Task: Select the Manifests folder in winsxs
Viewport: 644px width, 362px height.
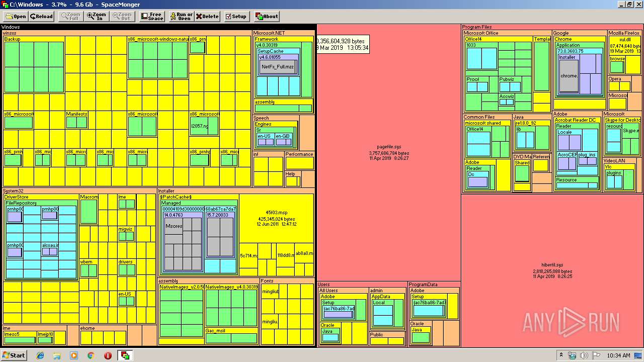Action: coord(76,120)
